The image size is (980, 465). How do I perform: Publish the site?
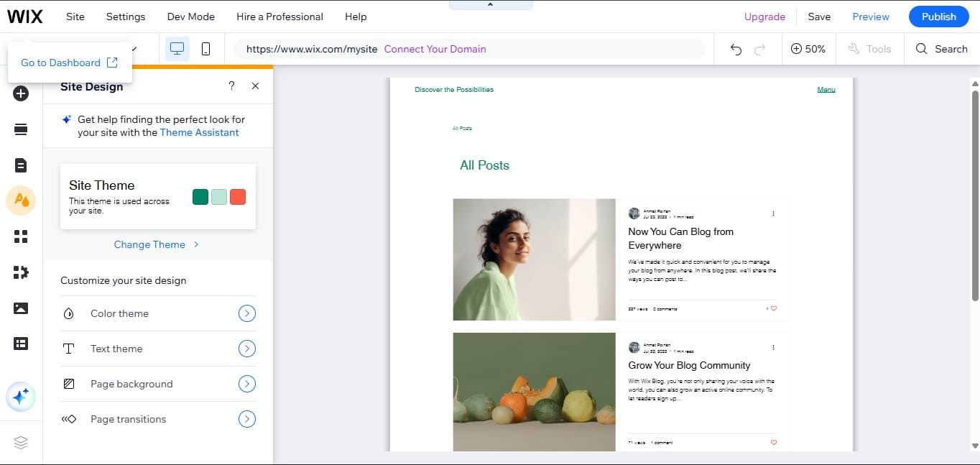[x=938, y=16]
